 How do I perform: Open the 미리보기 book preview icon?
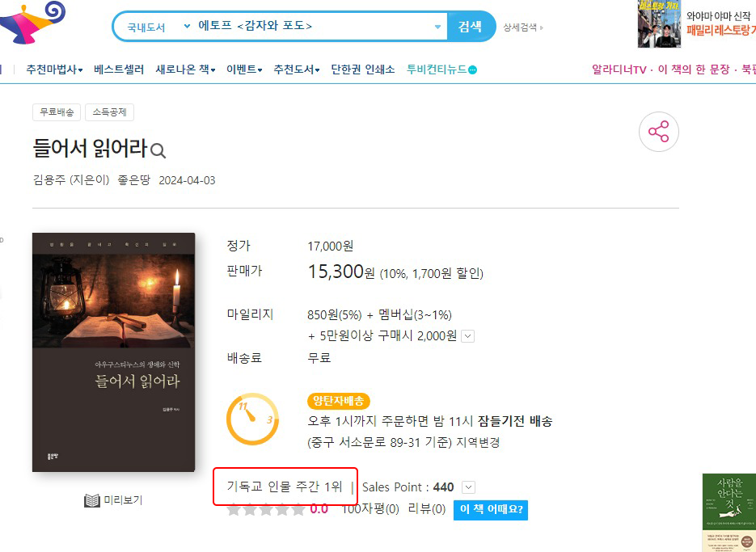[x=92, y=500]
